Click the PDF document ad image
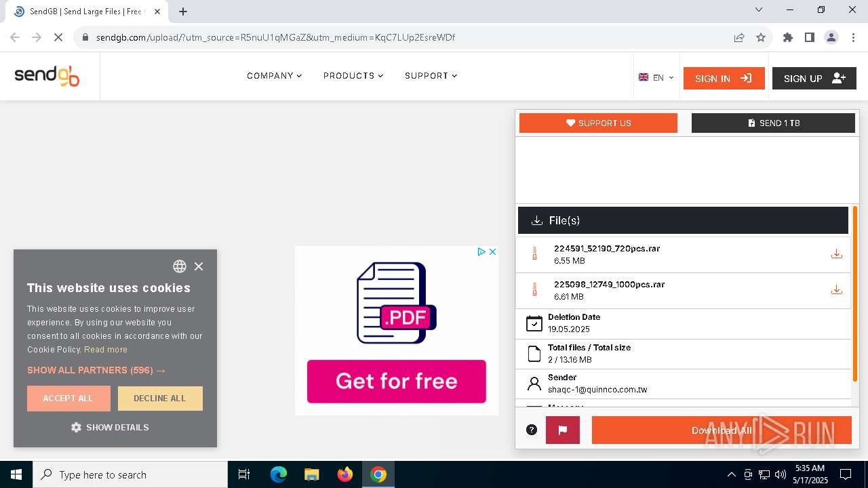 [397, 303]
